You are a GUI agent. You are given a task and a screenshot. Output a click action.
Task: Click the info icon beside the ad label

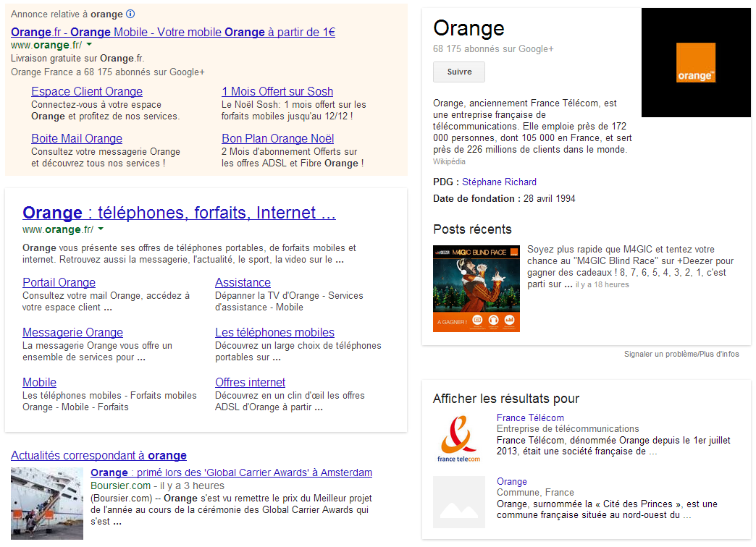click(130, 14)
